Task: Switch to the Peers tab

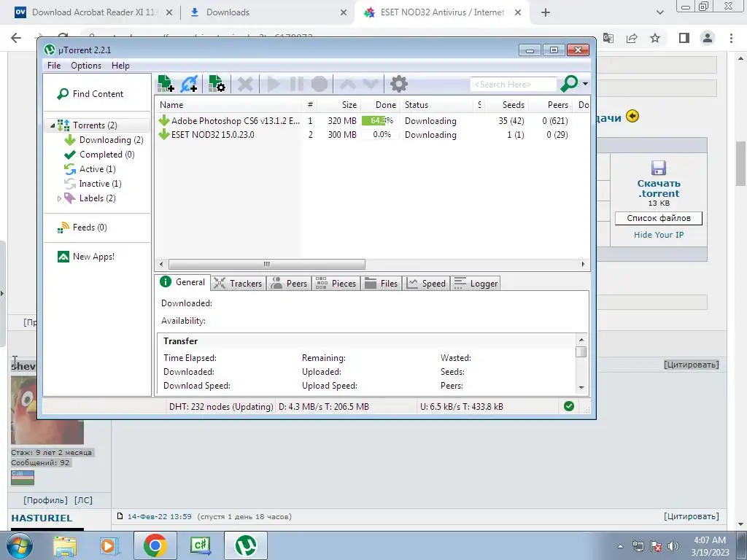Action: (x=289, y=284)
